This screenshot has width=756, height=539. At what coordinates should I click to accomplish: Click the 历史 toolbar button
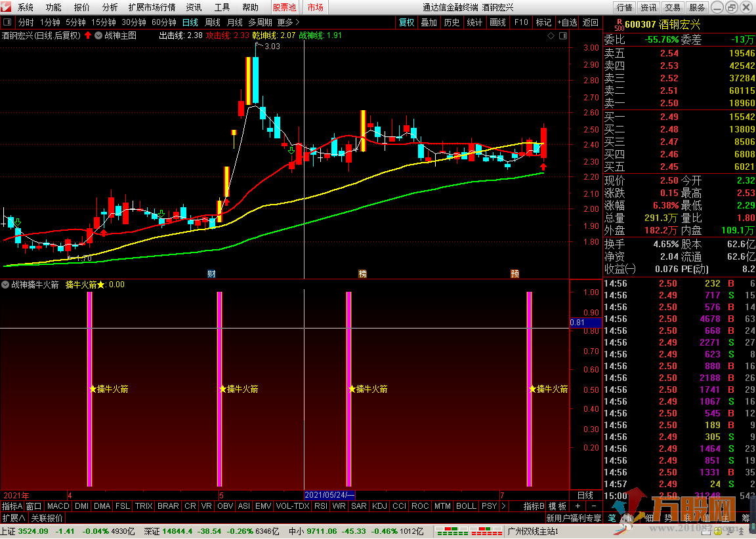coord(451,23)
